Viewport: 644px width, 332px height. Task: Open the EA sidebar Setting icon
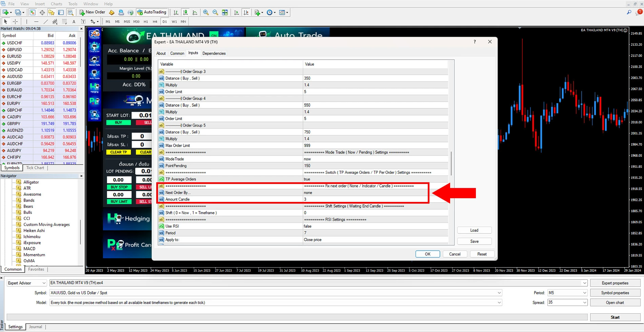(95, 115)
